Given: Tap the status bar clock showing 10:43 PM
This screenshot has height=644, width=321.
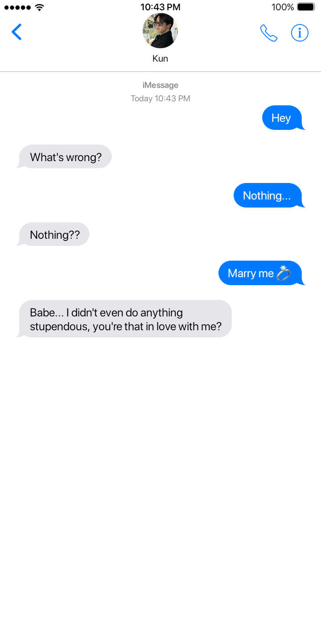Looking at the screenshot, I should point(160,7).
